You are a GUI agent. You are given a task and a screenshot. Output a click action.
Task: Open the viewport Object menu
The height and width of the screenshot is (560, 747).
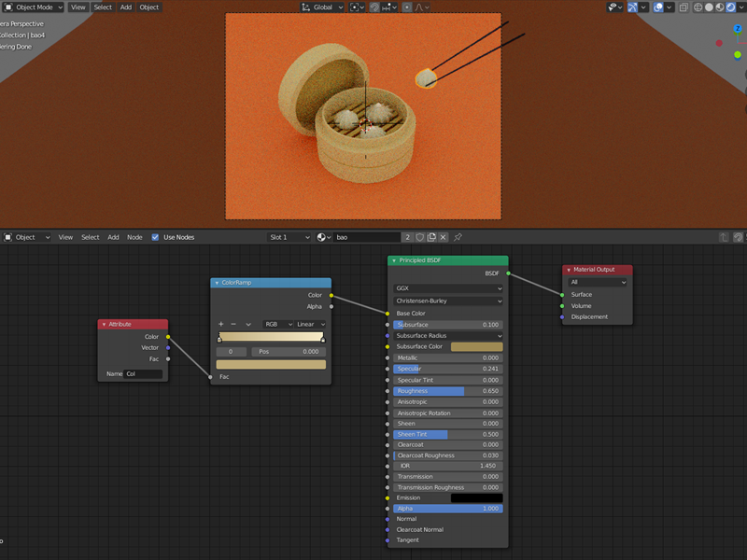[149, 7]
